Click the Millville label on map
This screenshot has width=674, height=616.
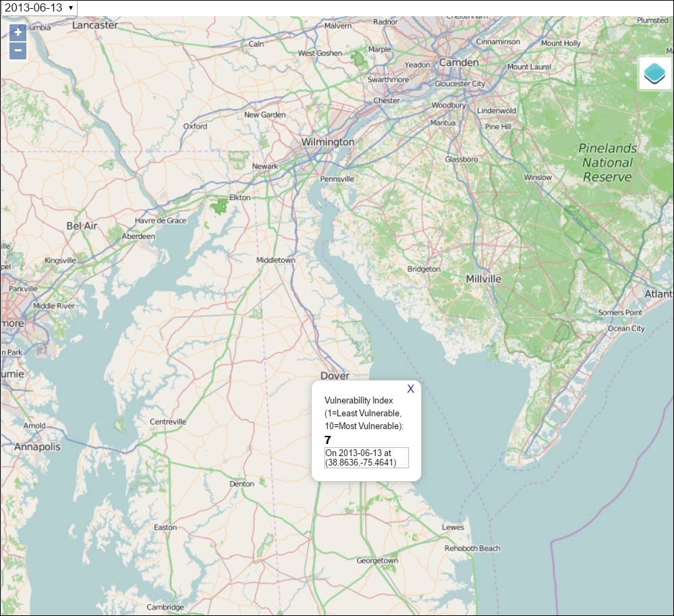(x=484, y=279)
